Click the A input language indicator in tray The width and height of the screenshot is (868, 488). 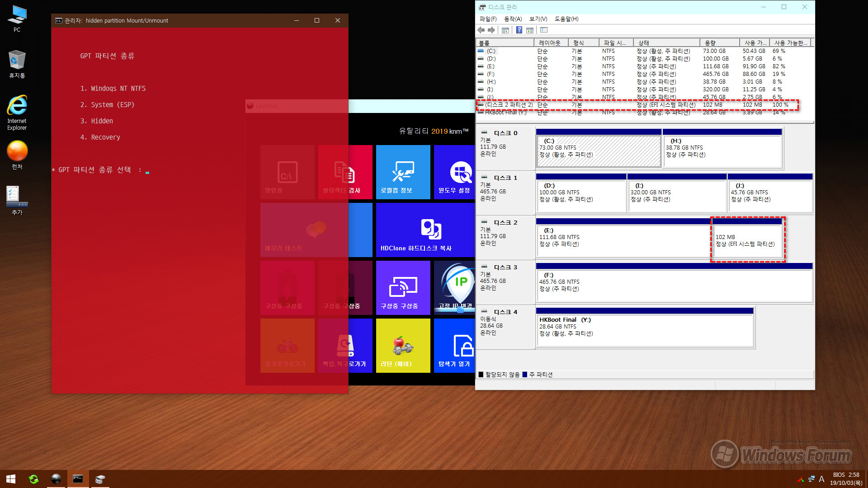pos(821,479)
